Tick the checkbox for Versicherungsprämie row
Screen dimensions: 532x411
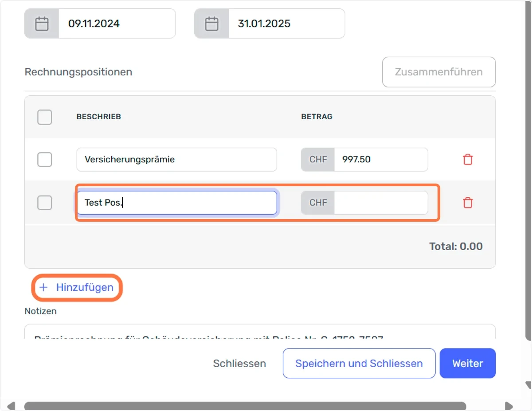pyautogui.click(x=45, y=160)
